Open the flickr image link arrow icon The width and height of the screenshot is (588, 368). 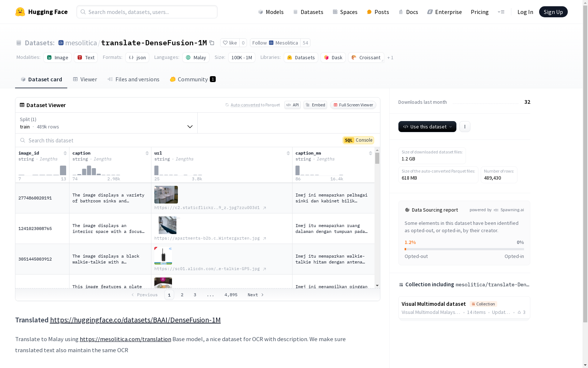(264, 208)
